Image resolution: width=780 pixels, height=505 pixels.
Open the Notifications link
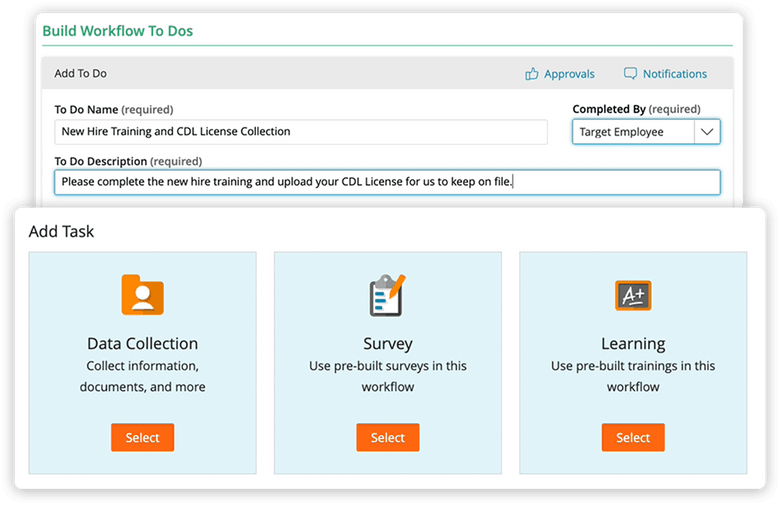coord(675,74)
